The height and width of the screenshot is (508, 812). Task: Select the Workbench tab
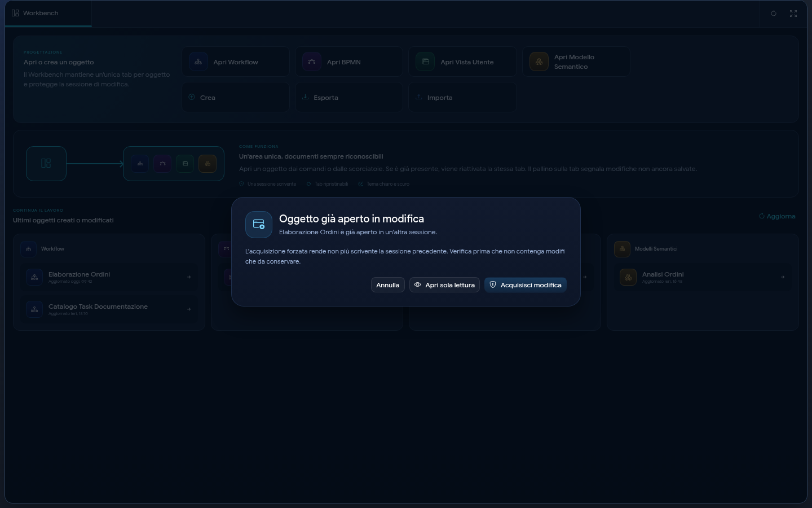point(48,14)
